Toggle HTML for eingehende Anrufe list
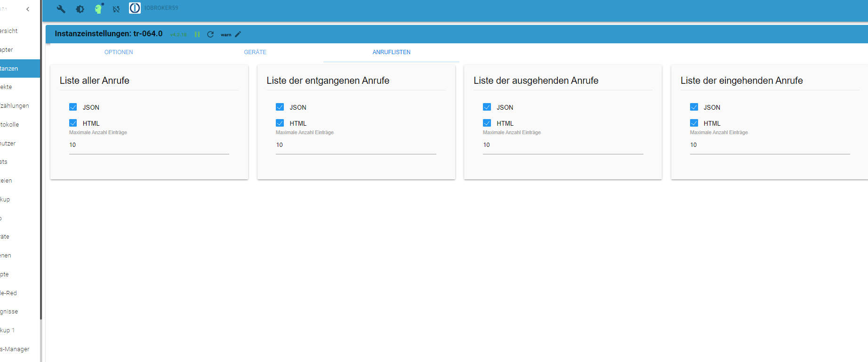Viewport: 868px width, 362px height. [x=694, y=123]
